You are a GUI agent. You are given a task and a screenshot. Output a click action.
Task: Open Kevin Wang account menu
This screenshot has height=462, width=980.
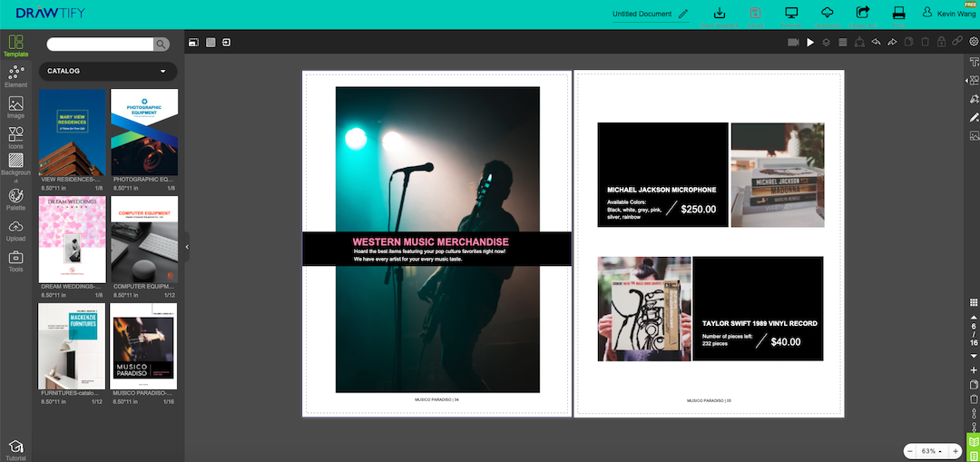click(x=950, y=13)
